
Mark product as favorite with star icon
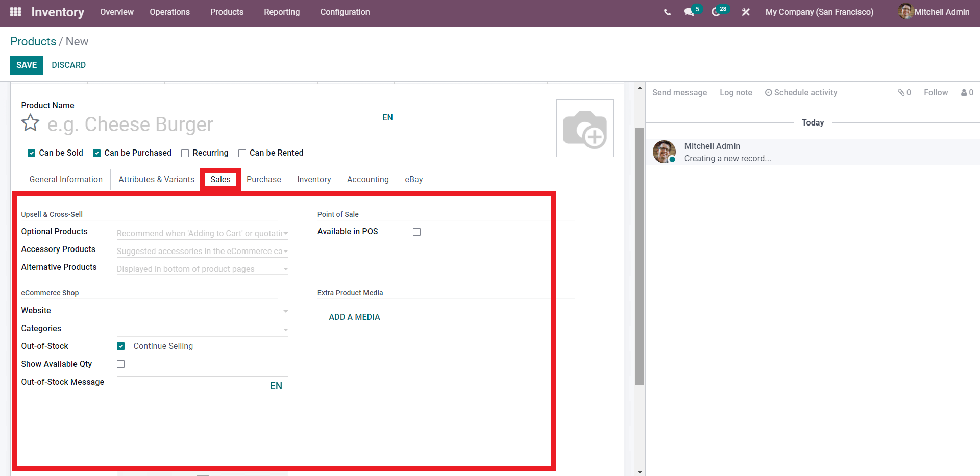point(30,123)
